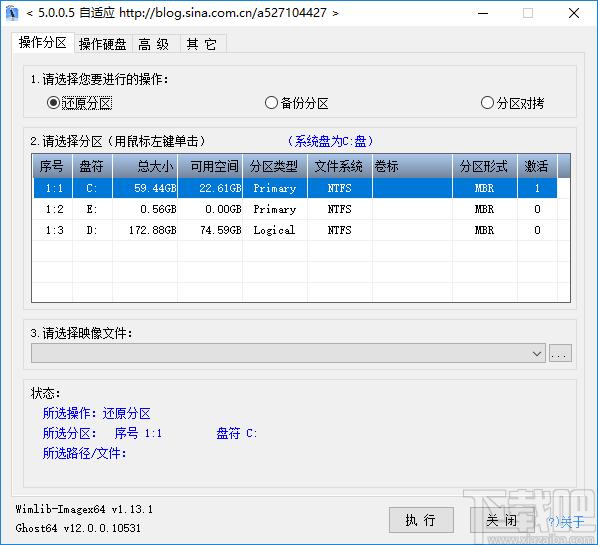598x545 pixels.
Task: Switch to the 操作分区 tab
Action: 43,42
